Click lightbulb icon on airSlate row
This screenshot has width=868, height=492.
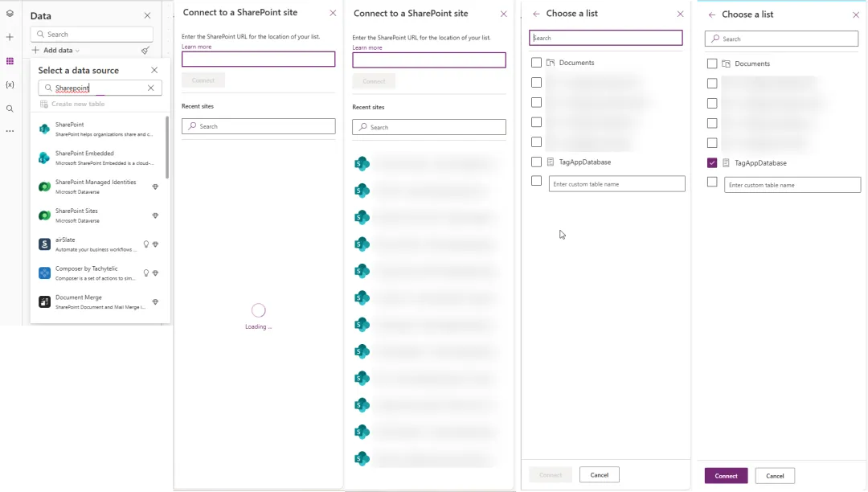pos(146,244)
